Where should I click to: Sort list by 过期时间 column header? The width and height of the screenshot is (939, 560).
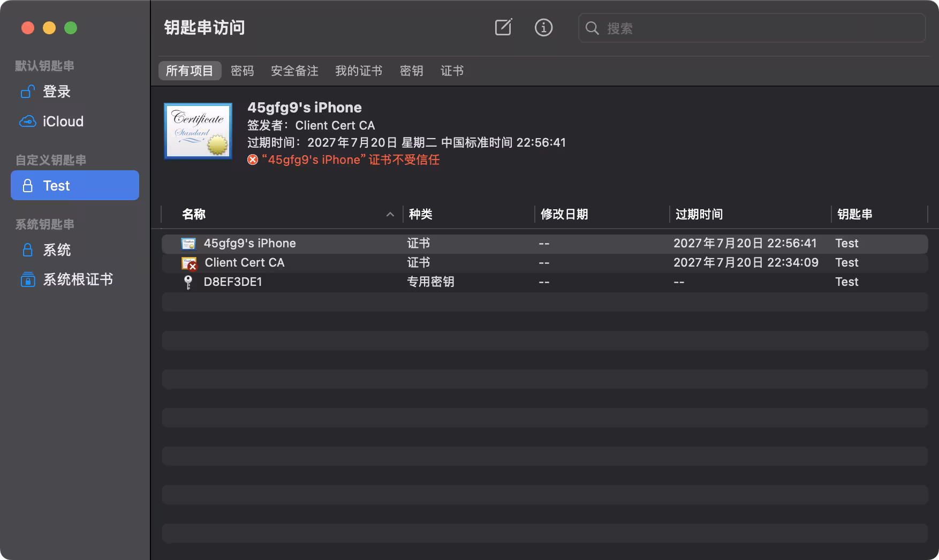pos(699,215)
